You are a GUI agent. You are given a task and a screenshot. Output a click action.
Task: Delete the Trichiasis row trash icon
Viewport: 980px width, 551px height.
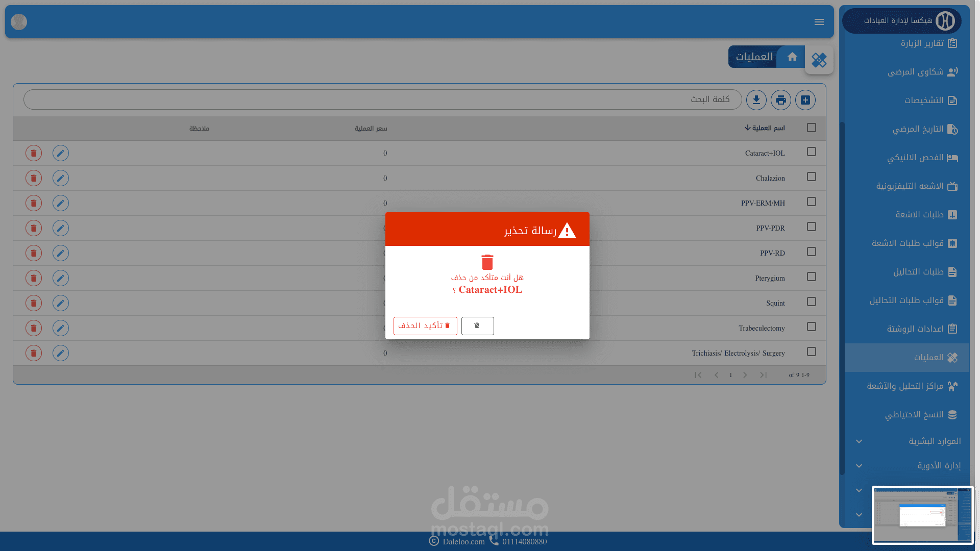(34, 353)
